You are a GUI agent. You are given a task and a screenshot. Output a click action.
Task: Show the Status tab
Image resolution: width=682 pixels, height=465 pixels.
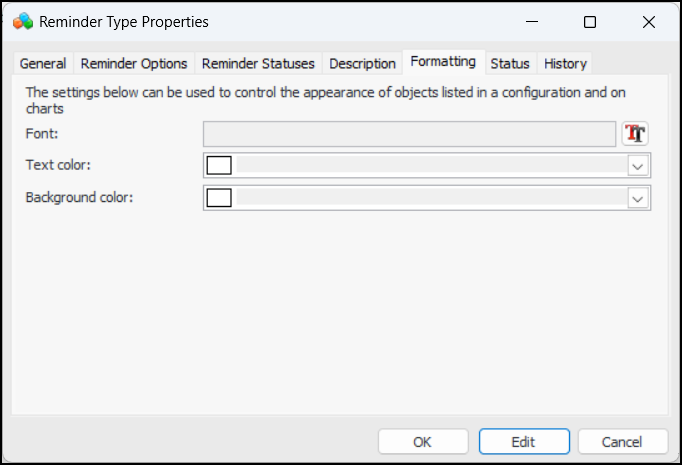point(509,63)
